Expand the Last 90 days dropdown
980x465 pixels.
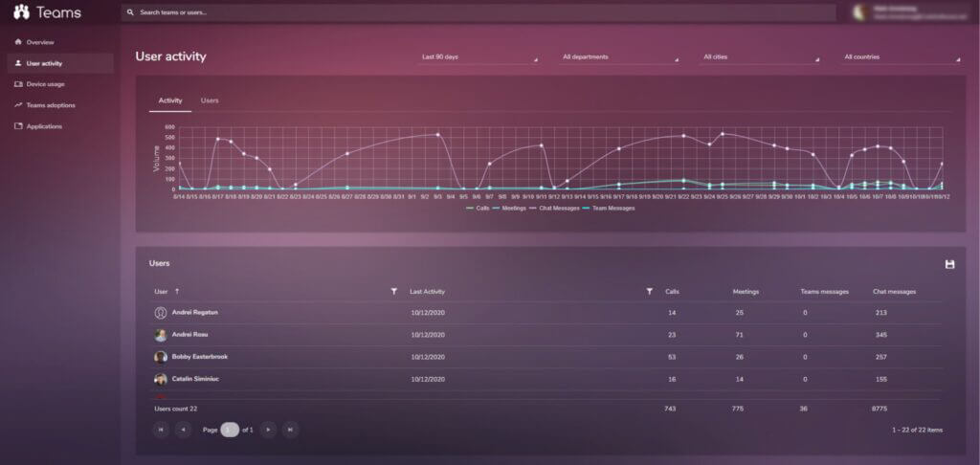[479, 57]
